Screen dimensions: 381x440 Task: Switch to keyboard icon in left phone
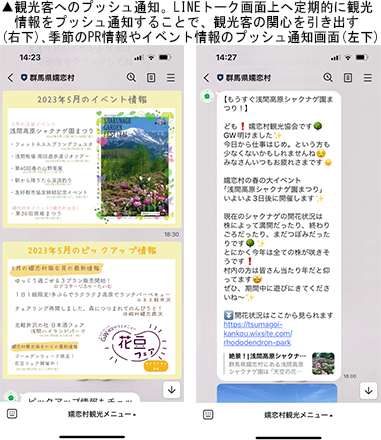pyautogui.click(x=12, y=414)
